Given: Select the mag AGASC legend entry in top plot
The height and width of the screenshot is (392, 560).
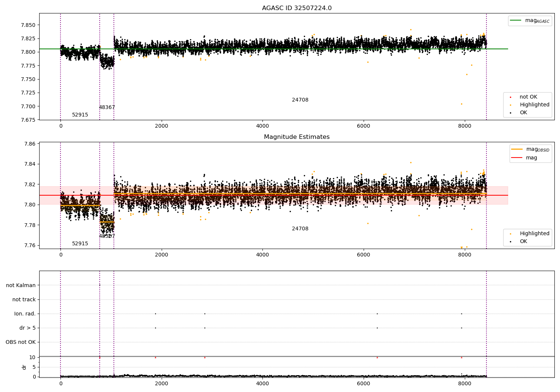Looking at the screenshot, I should [x=530, y=21].
